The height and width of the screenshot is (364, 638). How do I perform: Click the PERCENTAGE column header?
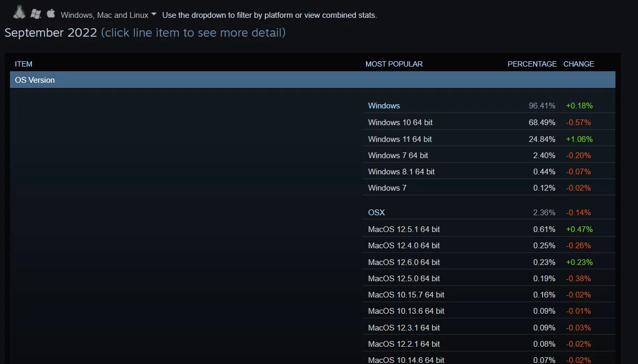[532, 64]
